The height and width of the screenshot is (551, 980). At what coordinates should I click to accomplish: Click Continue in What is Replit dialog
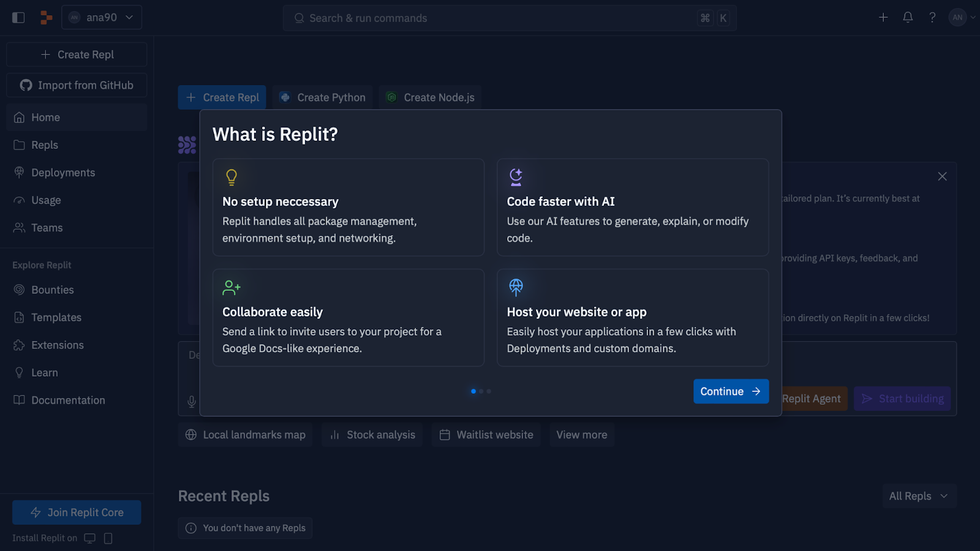(731, 391)
